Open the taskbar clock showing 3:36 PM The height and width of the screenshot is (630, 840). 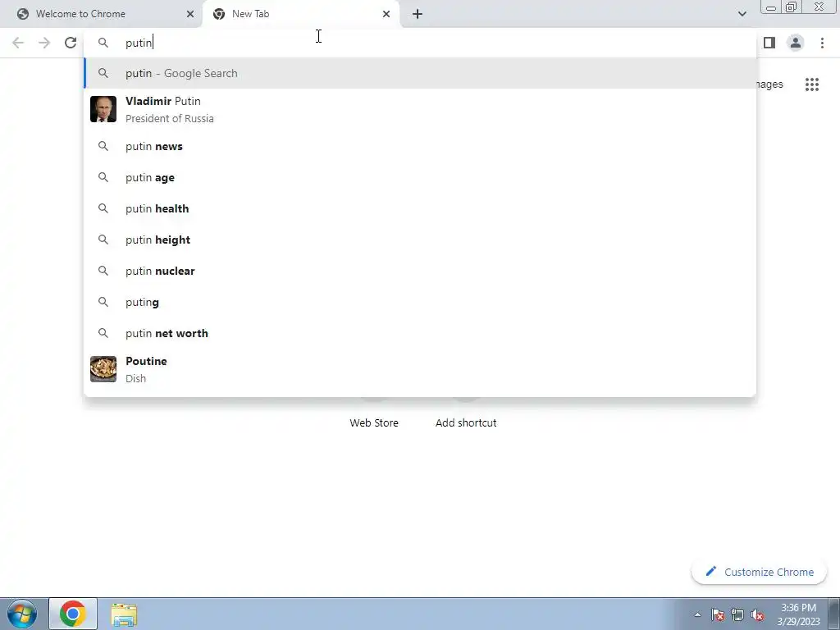coord(798,614)
